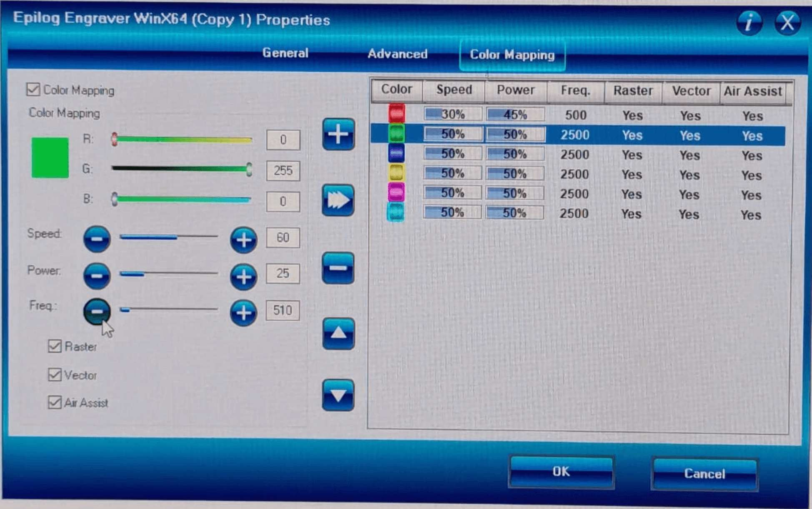The height and width of the screenshot is (509, 812).
Task: Uncheck the Raster checkbox
Action: tap(55, 346)
